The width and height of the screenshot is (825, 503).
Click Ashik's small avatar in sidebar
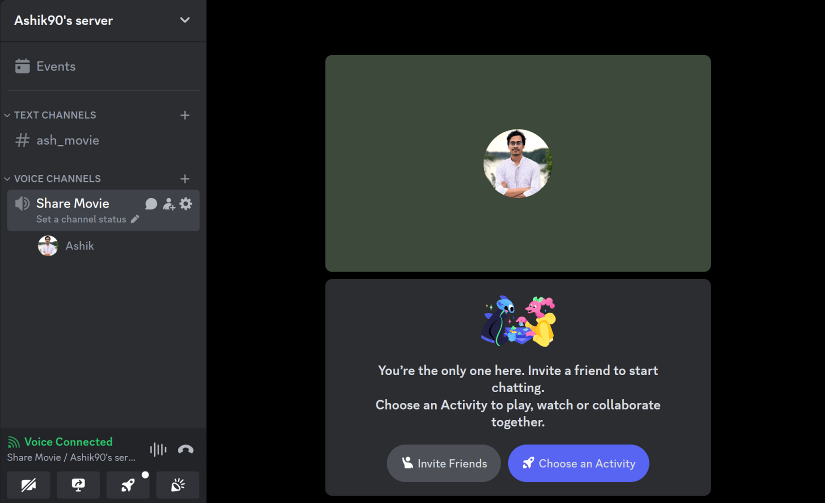[x=48, y=246]
